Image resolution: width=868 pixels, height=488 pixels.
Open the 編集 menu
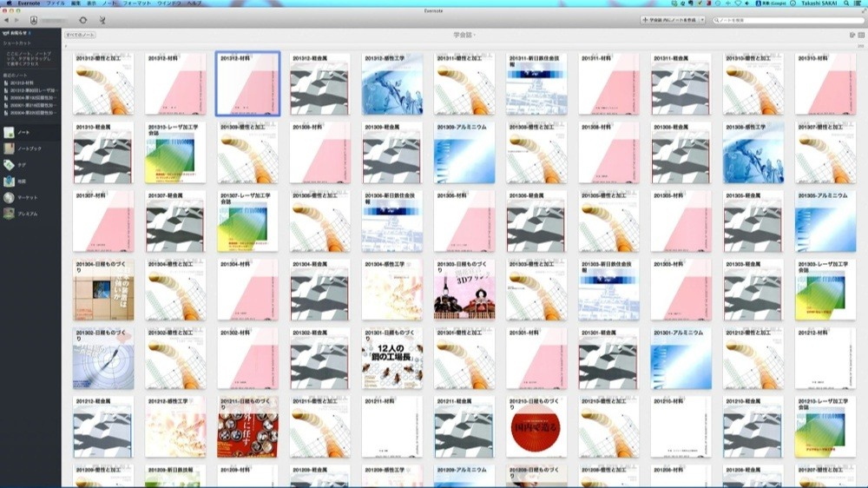(76, 3)
